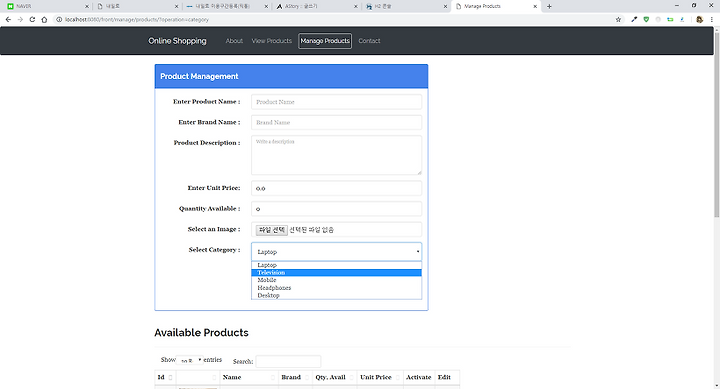This screenshot has width=720, height=389.
Task: Sort table by Name column
Action: (249, 377)
